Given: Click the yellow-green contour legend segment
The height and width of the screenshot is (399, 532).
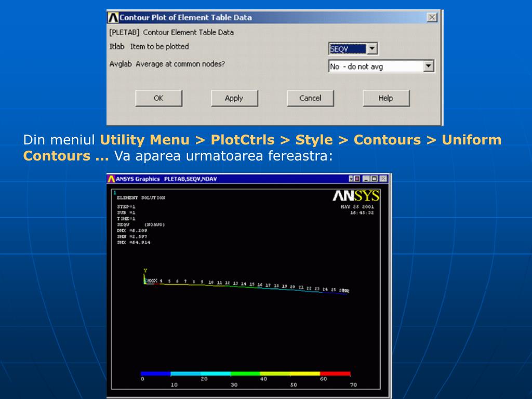Looking at the screenshot, I should point(275,374).
